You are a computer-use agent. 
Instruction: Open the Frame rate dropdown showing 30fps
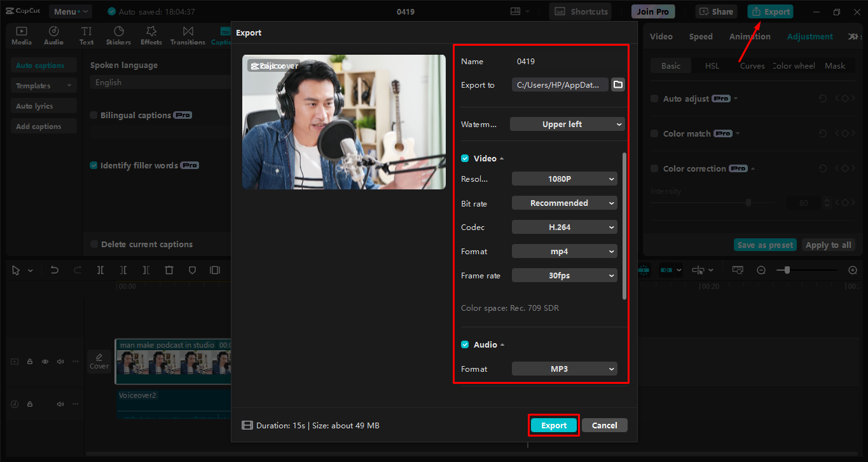565,275
